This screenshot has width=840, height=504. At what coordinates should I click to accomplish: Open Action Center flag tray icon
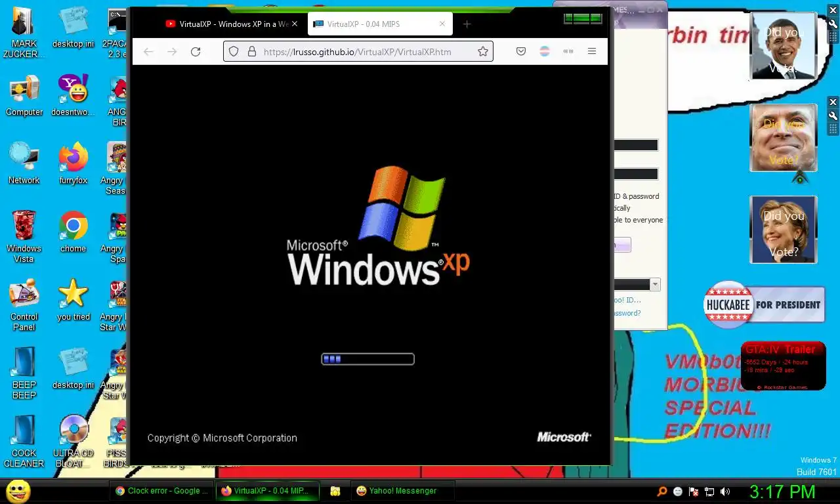click(x=694, y=492)
